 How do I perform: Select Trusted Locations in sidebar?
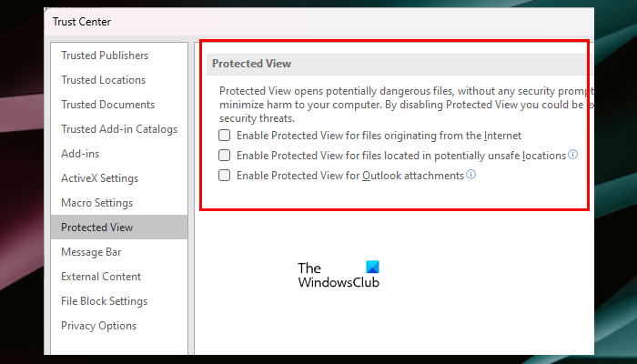click(x=103, y=80)
